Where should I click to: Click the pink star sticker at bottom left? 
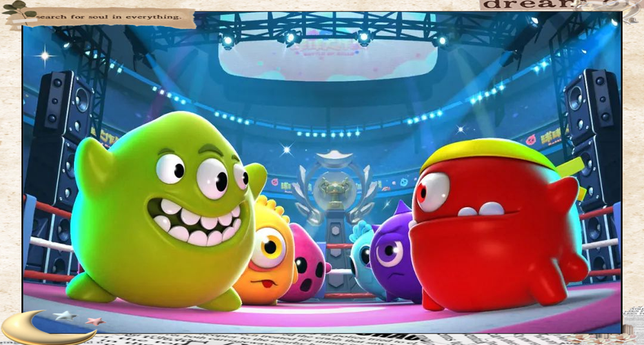coord(94,321)
